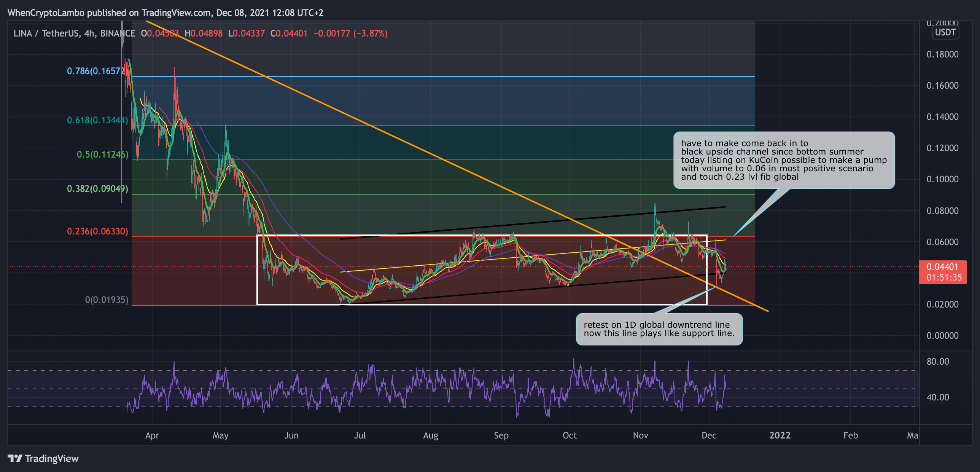Image resolution: width=980 pixels, height=472 pixels.
Task: Click the TradingView logo at bottom left
Action: [x=43, y=458]
